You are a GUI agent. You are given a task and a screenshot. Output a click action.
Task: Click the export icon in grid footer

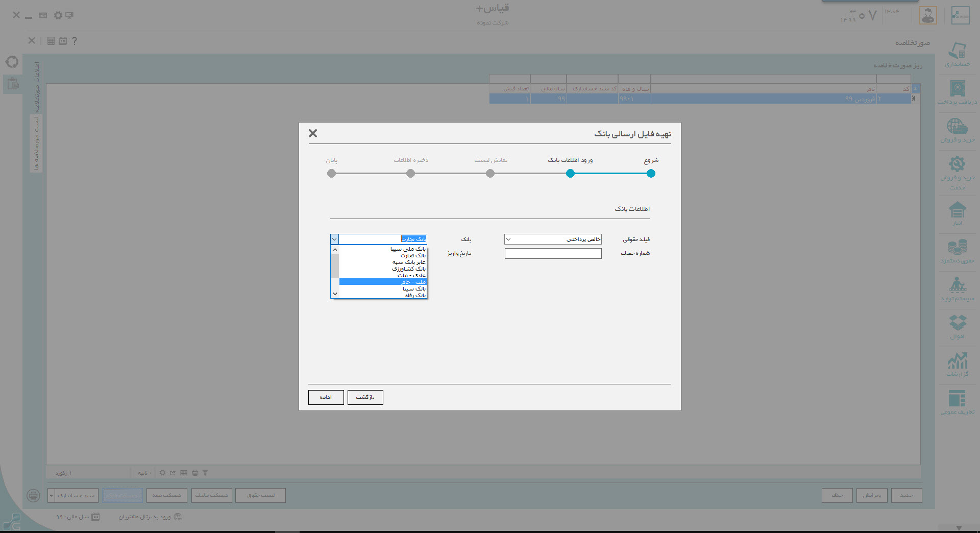pyautogui.click(x=173, y=473)
